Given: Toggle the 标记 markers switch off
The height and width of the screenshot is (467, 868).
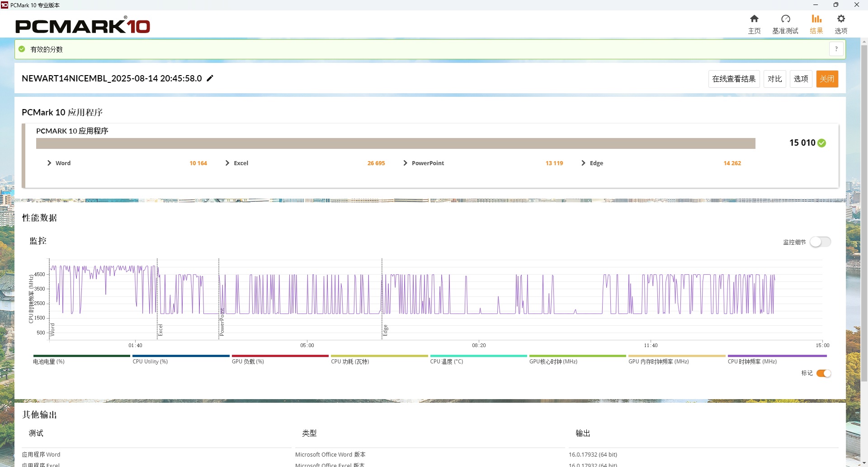Looking at the screenshot, I should coord(824,373).
